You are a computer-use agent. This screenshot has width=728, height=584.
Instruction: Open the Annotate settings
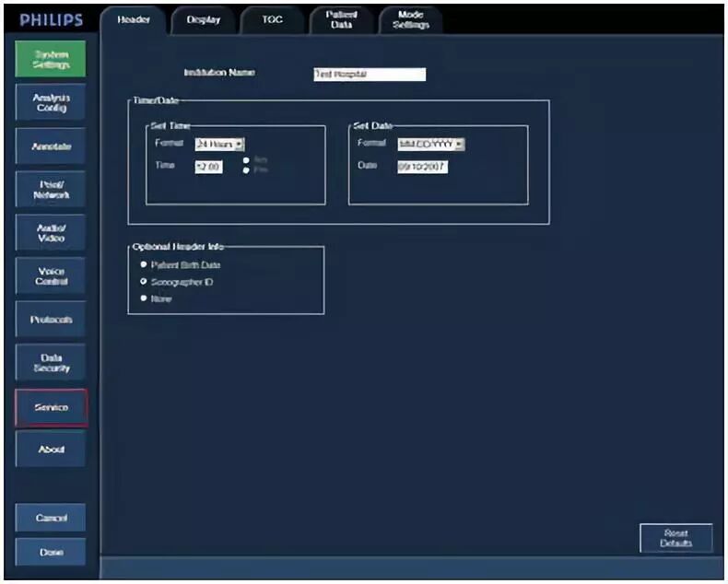(50, 146)
